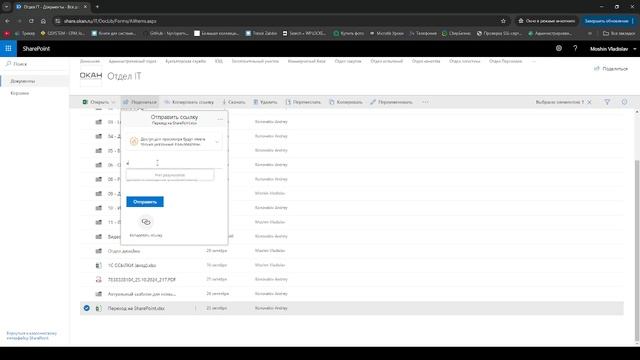Open the settings gear in SharePoint header

point(559,48)
